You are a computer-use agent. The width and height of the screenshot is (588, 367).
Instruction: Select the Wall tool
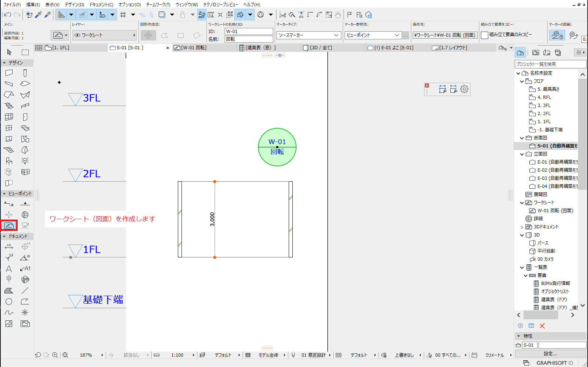click(x=9, y=73)
